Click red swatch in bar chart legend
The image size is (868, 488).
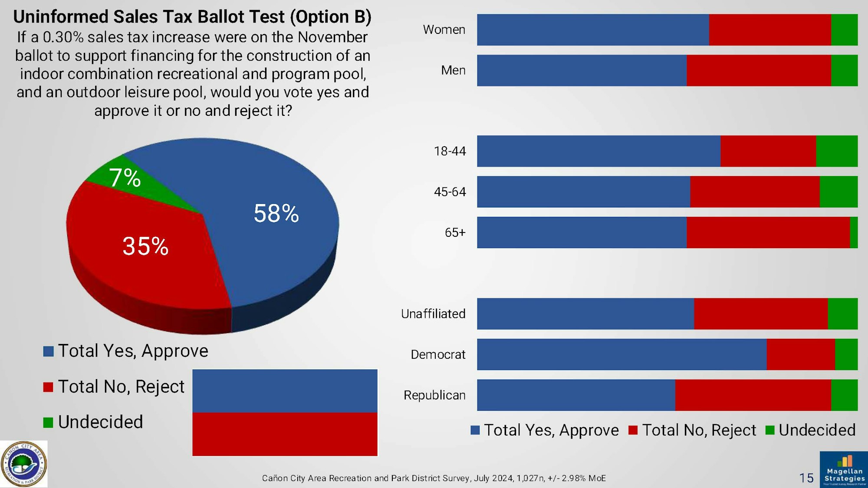[x=633, y=430]
